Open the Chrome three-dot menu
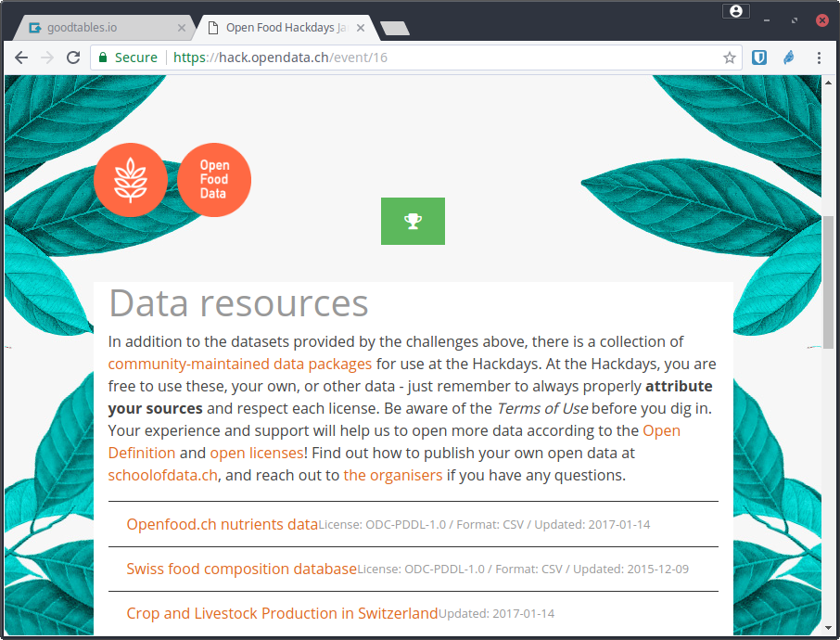 [x=819, y=58]
